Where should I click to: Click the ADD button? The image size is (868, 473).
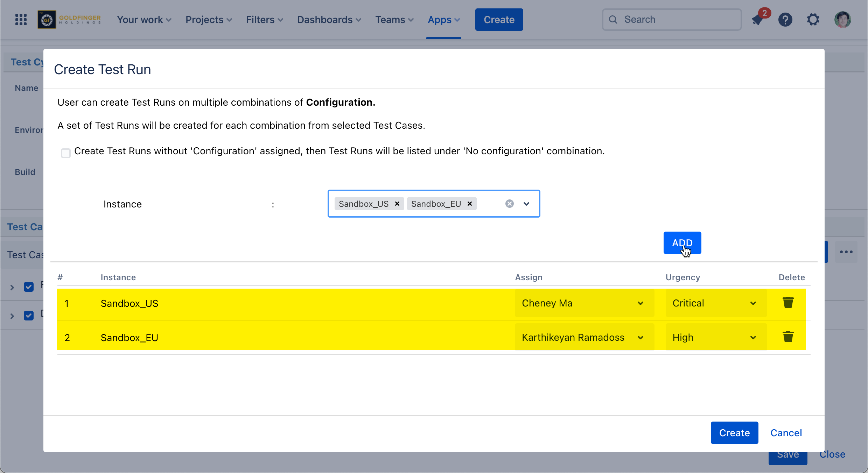click(682, 243)
